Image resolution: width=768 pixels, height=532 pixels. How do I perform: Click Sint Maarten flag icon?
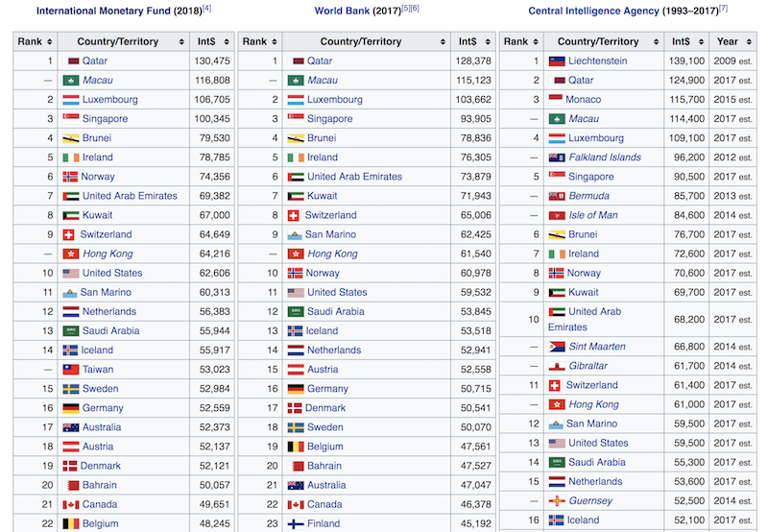[x=557, y=347]
